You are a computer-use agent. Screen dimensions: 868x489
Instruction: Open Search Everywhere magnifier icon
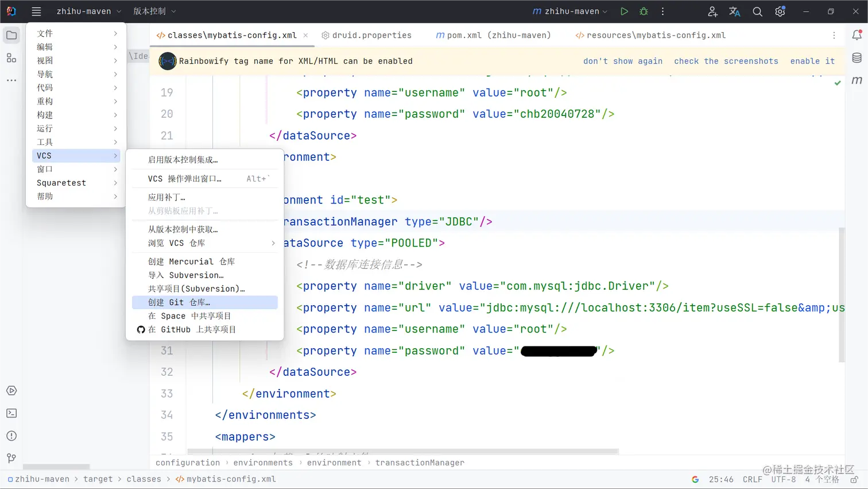[x=757, y=11]
